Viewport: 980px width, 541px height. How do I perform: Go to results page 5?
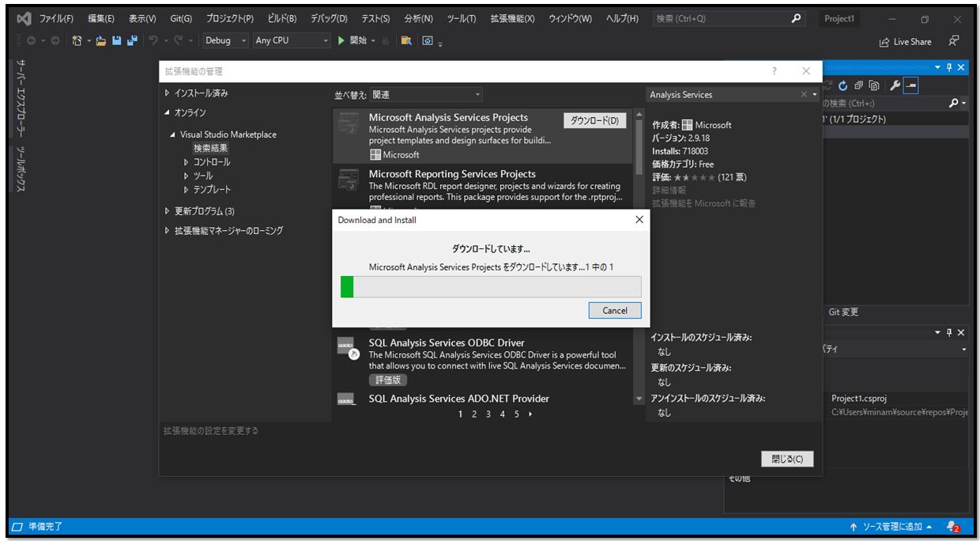point(517,414)
